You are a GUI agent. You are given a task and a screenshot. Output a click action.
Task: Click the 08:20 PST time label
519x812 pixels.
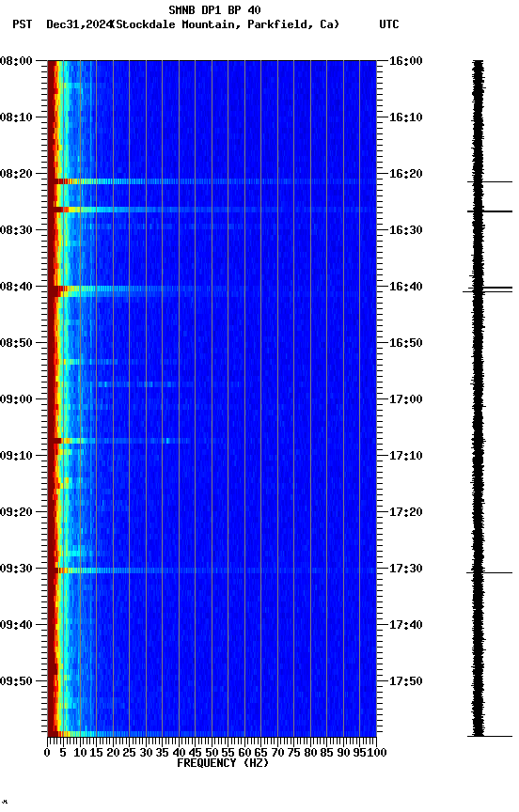pos(16,174)
